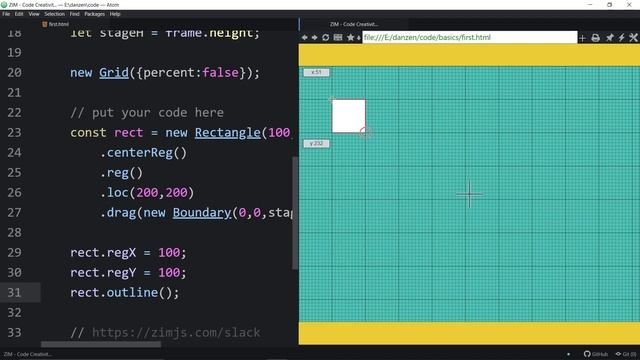Pin the preview with the pin icon
This screenshot has height=360, width=640.
tap(609, 38)
